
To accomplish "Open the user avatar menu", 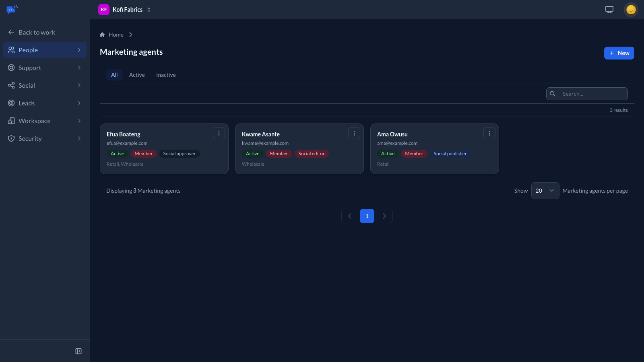I will pyautogui.click(x=631, y=10).
